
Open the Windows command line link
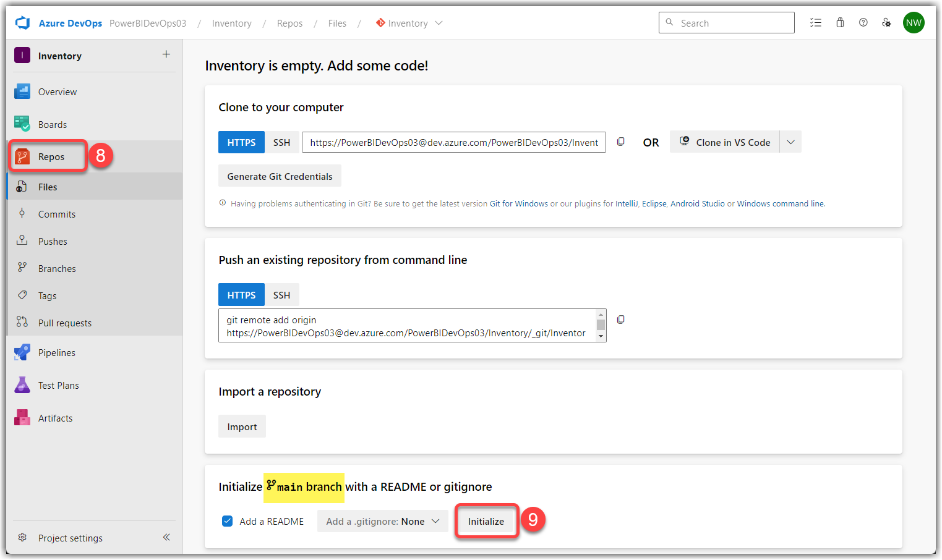pyautogui.click(x=780, y=203)
